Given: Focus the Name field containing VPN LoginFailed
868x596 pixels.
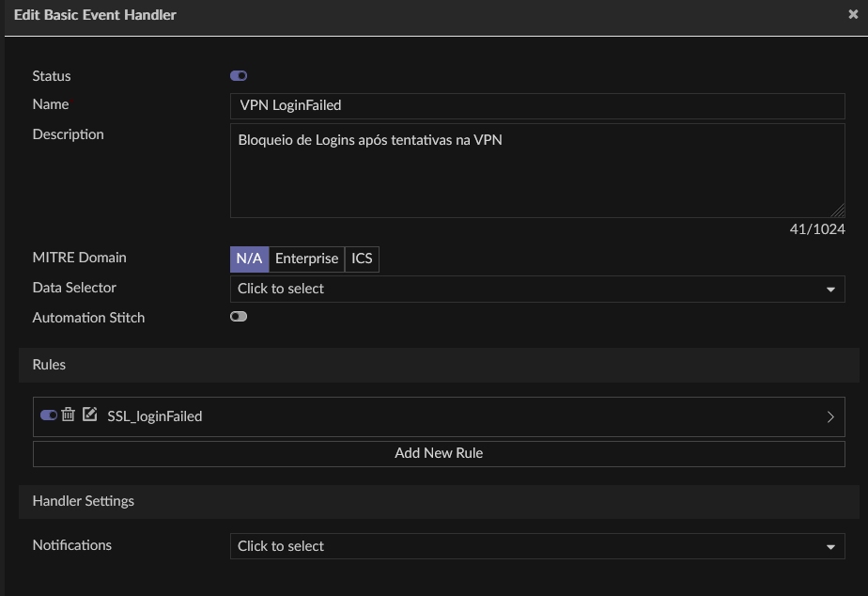Looking at the screenshot, I should click(537, 106).
